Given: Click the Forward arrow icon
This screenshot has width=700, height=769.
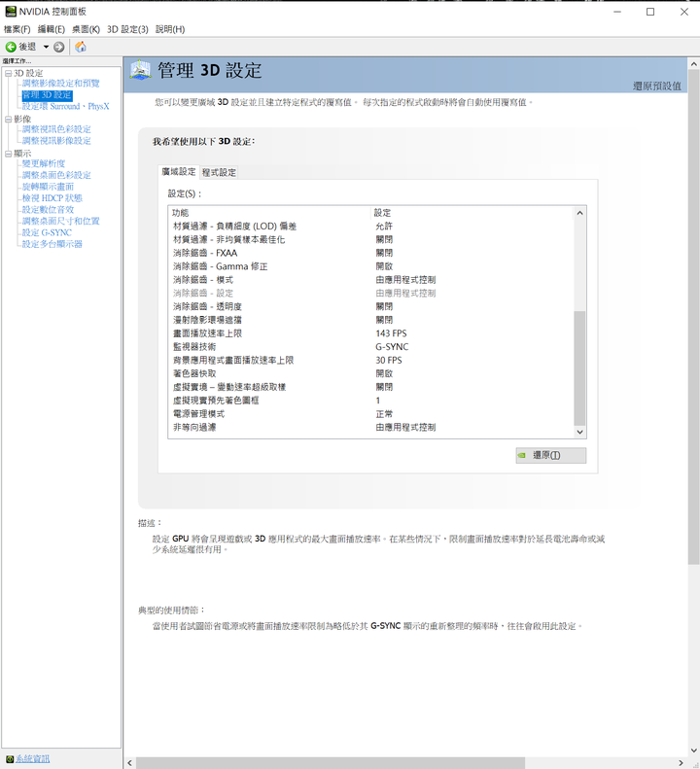Looking at the screenshot, I should [59, 47].
